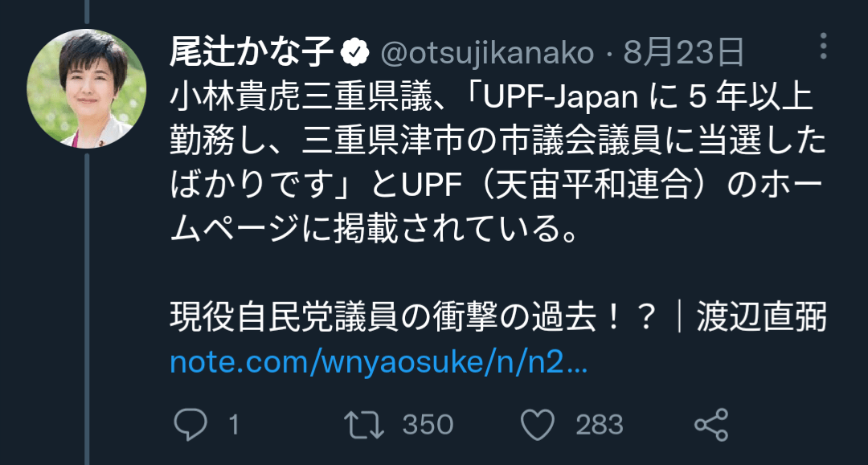
Task: Click the like count 283
Action: click(600, 424)
